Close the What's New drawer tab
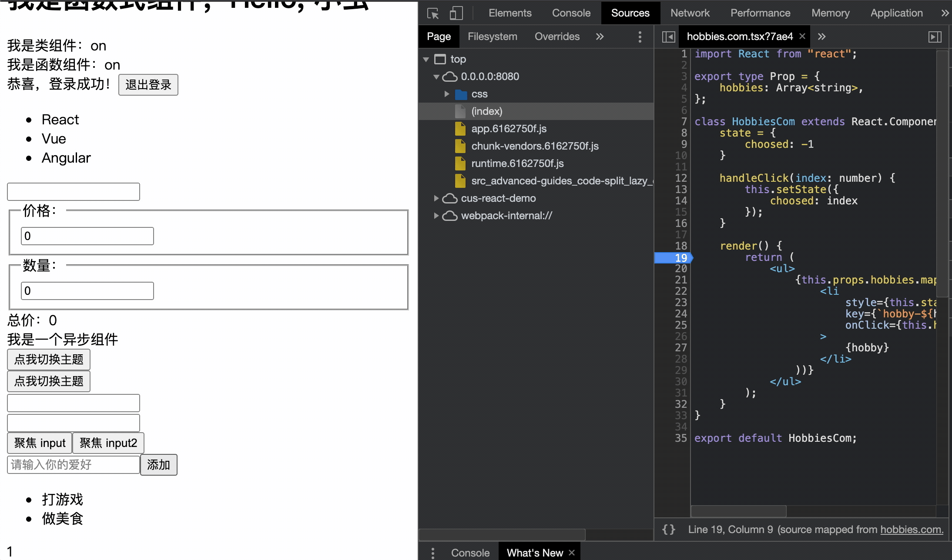The image size is (952, 560). tap(572, 553)
